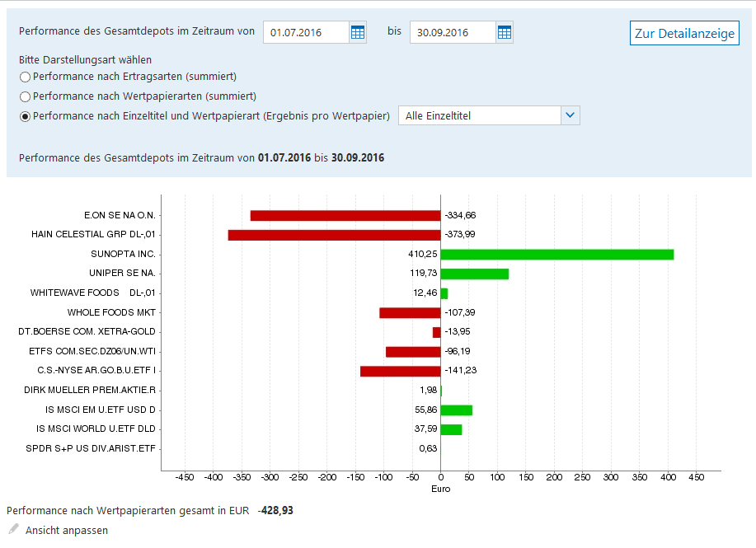The height and width of the screenshot is (548, 756).
Task: Click the SUNOPTA INC. label
Action: click(x=123, y=254)
